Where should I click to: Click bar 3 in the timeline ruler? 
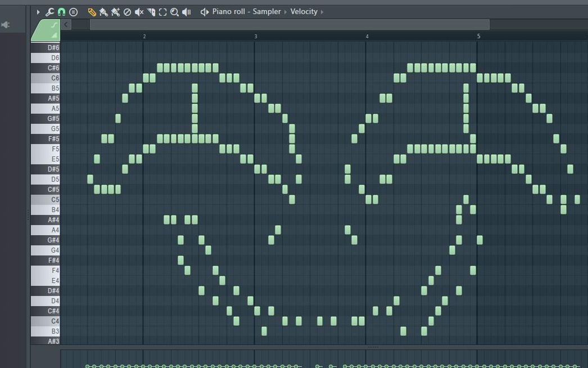coord(256,37)
